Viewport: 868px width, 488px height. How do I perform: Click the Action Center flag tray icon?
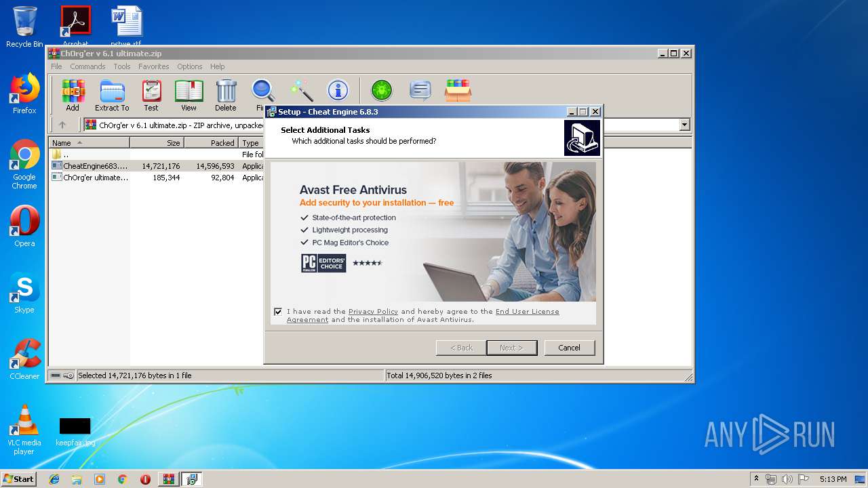click(804, 479)
